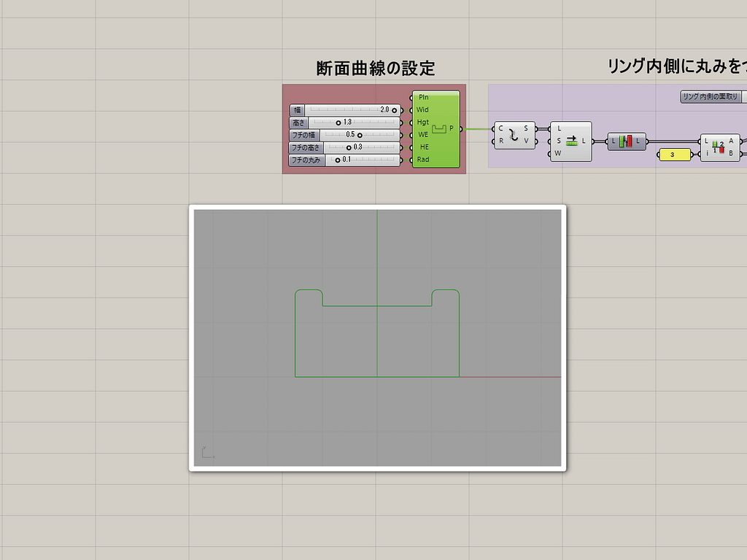Click the P output port of section component
Screen dimensions: 747x560
460,129
